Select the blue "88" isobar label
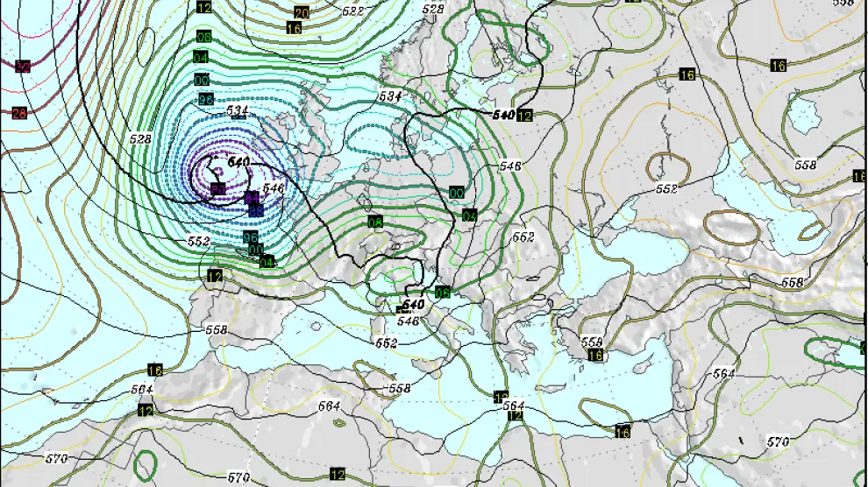 point(256,210)
